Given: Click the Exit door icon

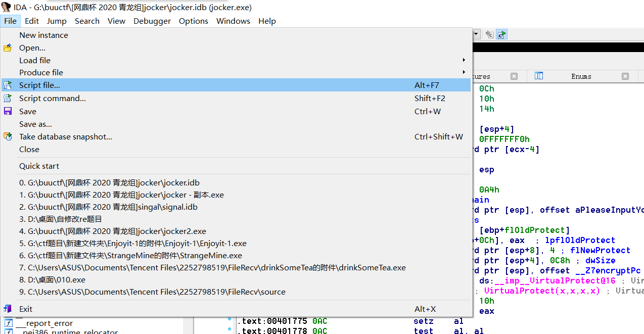Looking at the screenshot, I should (8, 309).
